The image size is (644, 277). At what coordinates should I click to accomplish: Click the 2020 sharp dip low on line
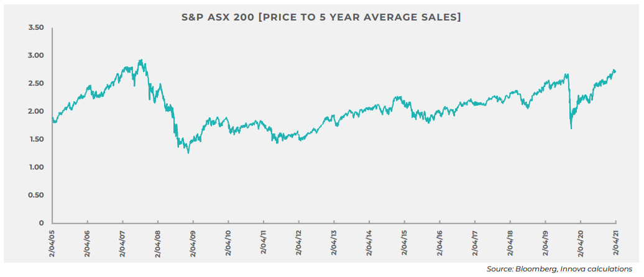coord(571,129)
